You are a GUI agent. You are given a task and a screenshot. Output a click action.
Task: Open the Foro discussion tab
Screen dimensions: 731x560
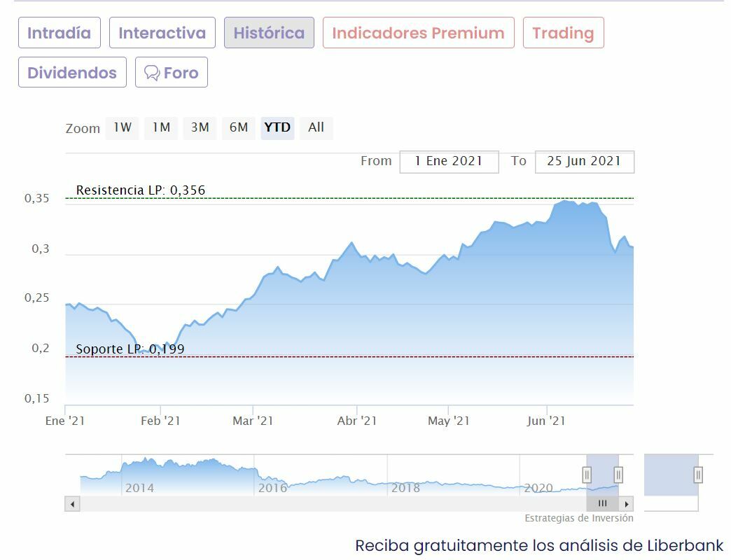coord(172,73)
